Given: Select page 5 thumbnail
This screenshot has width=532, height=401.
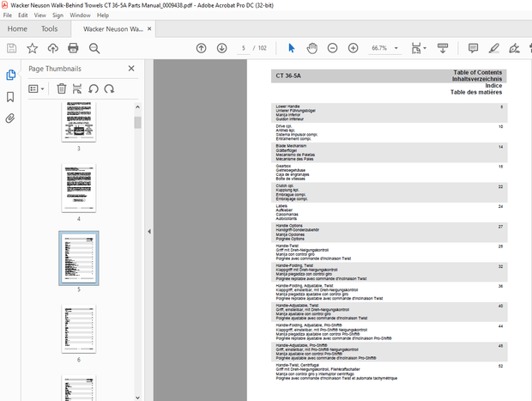Looking at the screenshot, I should [79, 258].
